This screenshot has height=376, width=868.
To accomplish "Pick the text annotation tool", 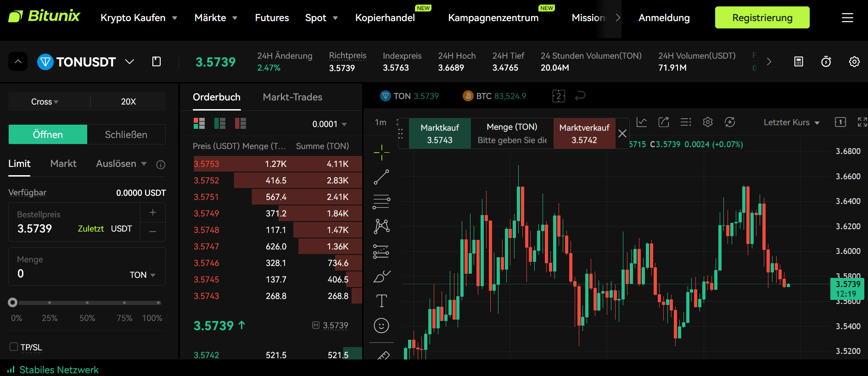I will click(381, 301).
